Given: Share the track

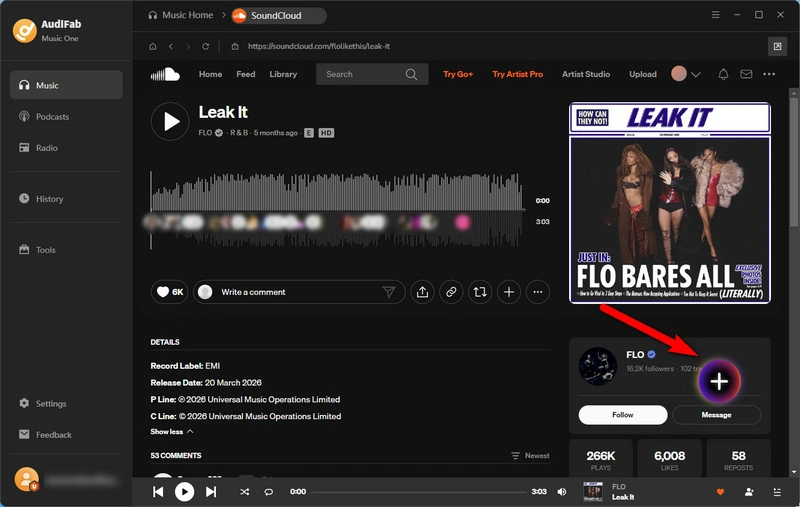Looking at the screenshot, I should [422, 292].
